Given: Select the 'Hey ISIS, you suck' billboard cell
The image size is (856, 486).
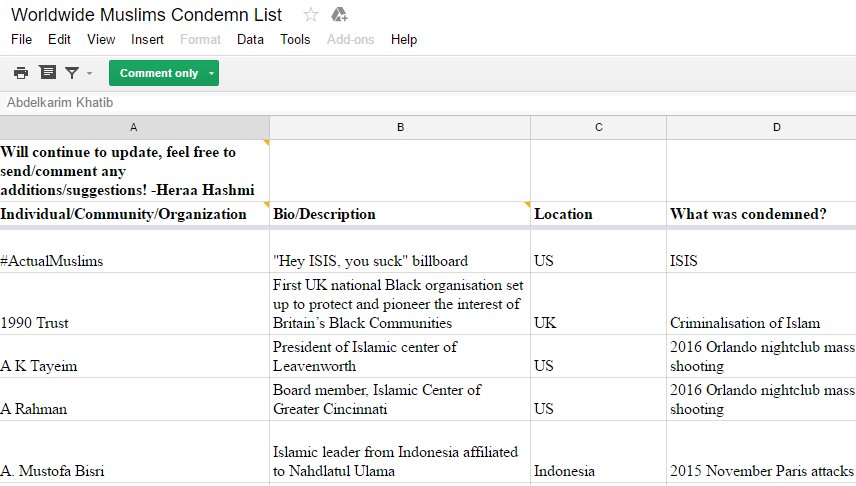Looking at the screenshot, I should (400, 251).
